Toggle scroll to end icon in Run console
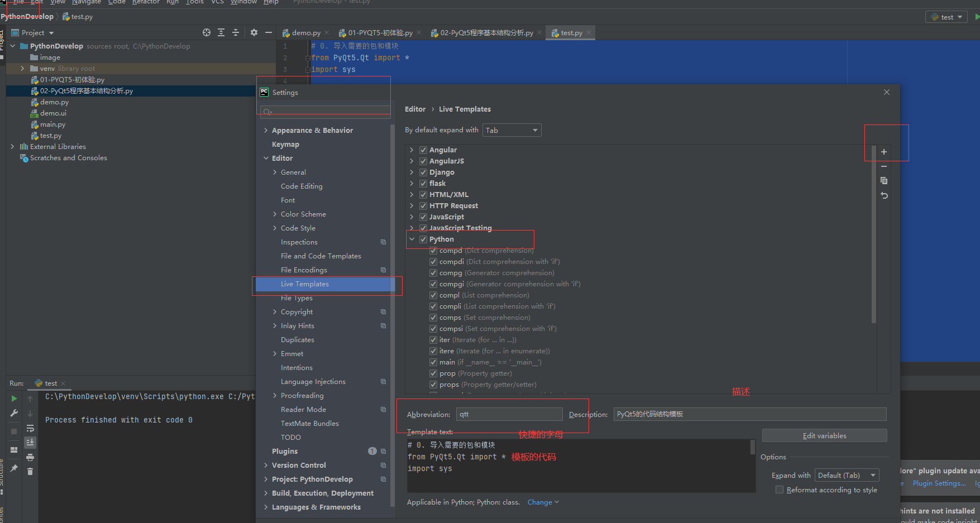 30,442
